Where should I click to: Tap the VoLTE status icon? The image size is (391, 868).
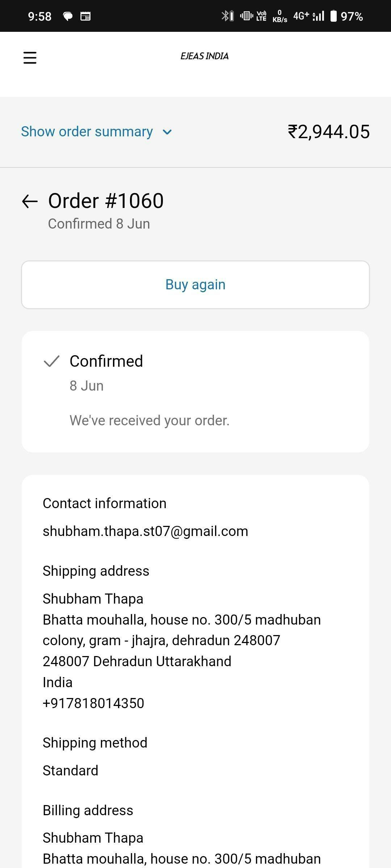(261, 16)
